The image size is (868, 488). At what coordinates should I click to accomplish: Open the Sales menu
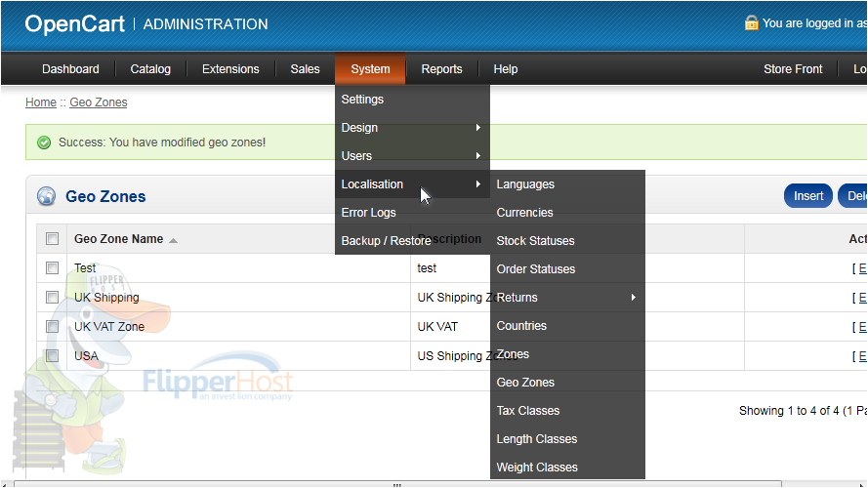[305, 69]
